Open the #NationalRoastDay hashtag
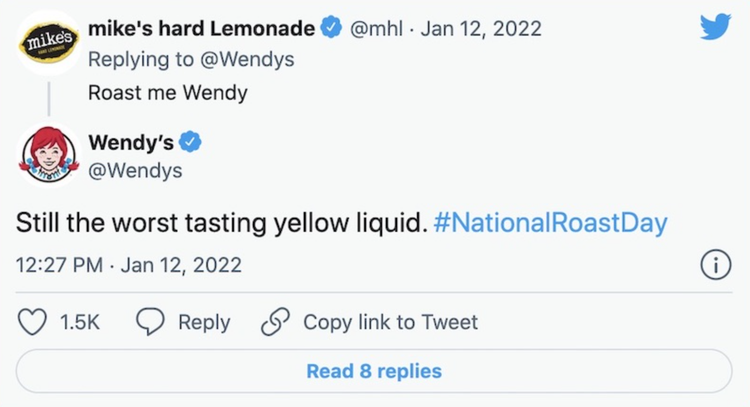The width and height of the screenshot is (750, 407). point(551,222)
